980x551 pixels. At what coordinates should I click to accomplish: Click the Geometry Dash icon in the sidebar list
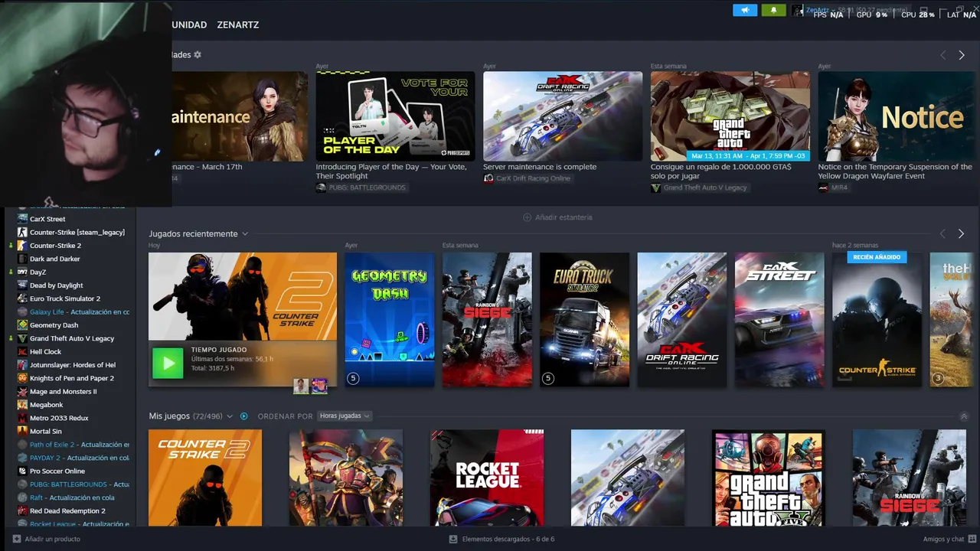tap(23, 325)
